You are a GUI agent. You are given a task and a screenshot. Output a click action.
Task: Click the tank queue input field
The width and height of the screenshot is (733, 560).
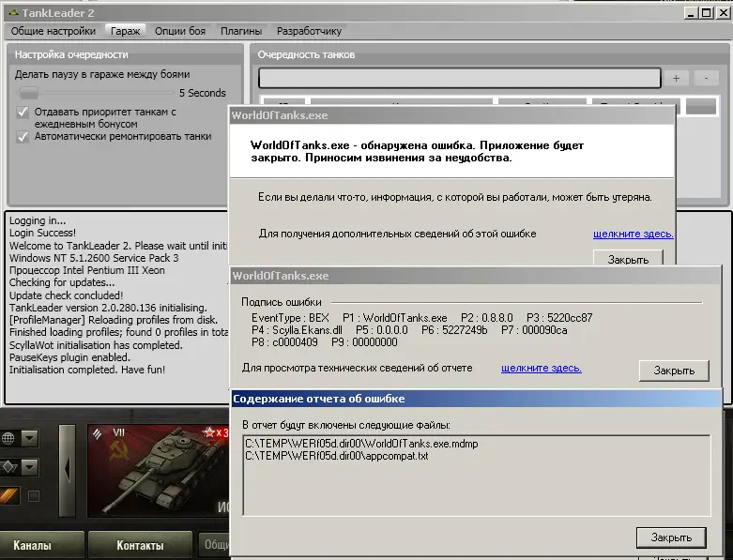460,78
